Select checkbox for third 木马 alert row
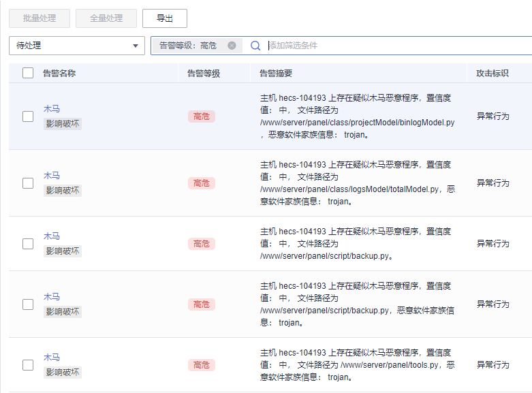The width and height of the screenshot is (532, 393). [28, 244]
